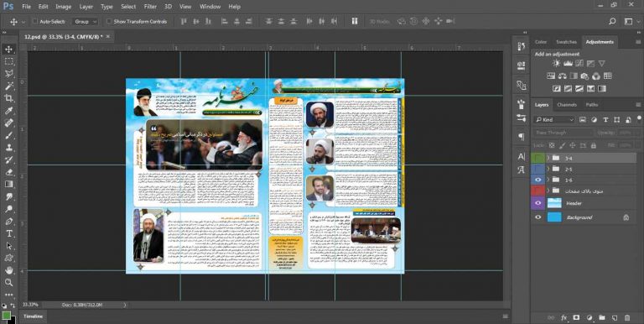Image resolution: width=644 pixels, height=324 pixels.
Task: Hide the 1-6 group with its eye
Action: pyautogui.click(x=538, y=180)
